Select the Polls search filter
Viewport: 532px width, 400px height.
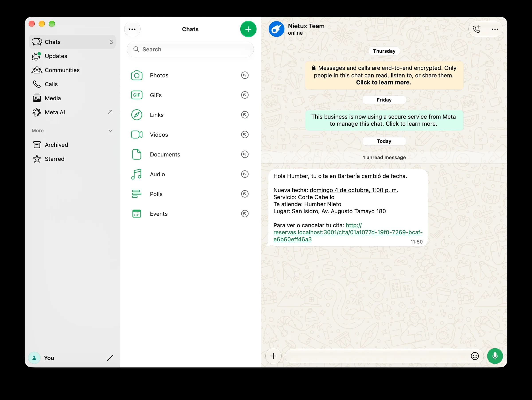190,194
